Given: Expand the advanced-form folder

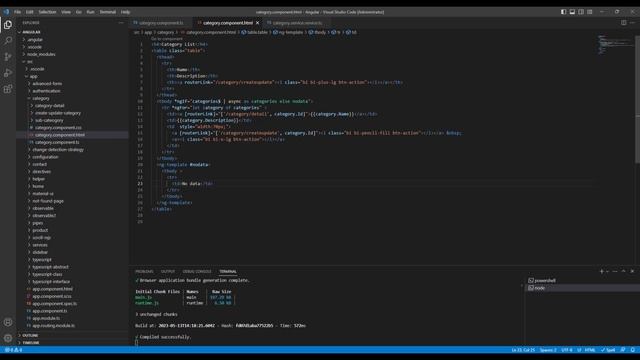Looking at the screenshot, I should tap(47, 84).
